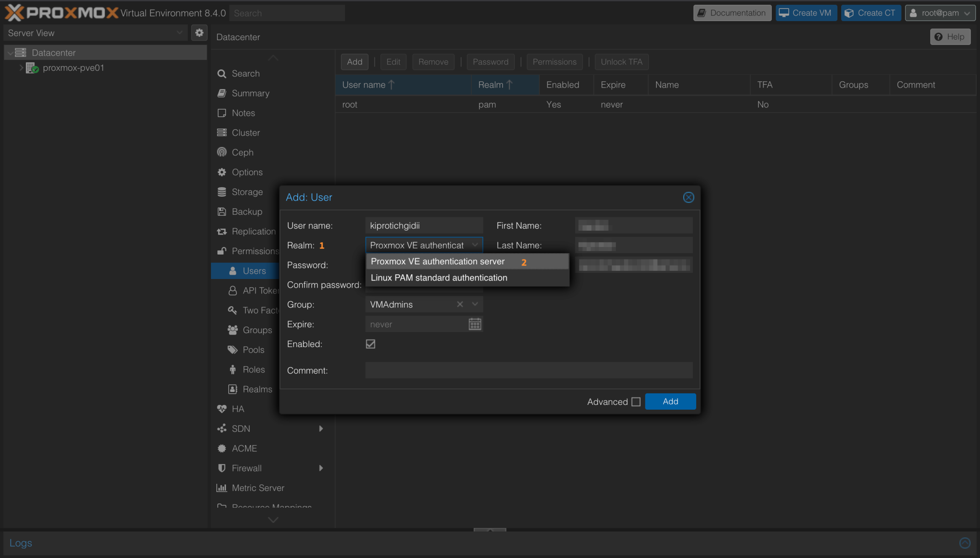Expand the SDN sidebar section
This screenshot has height=558, width=980.
321,428
